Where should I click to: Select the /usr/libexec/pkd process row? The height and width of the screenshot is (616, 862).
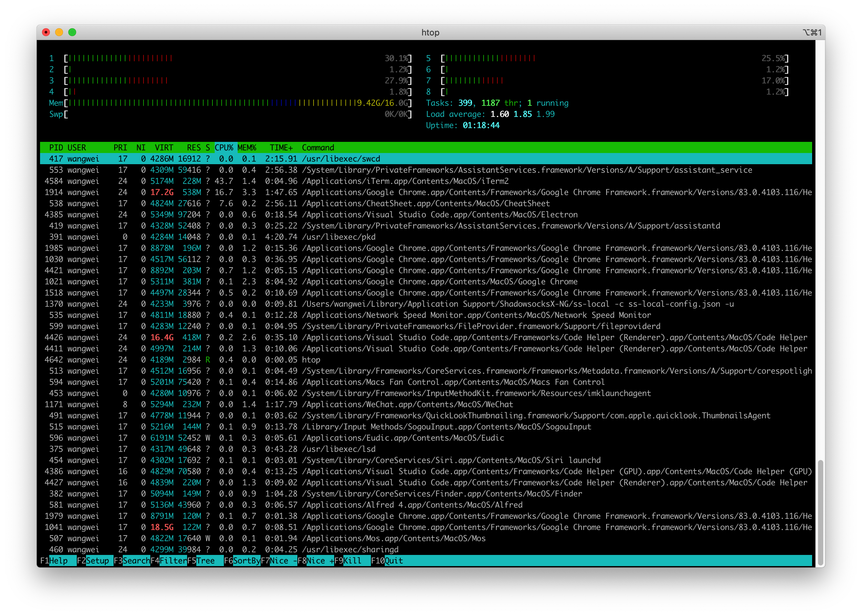point(426,237)
